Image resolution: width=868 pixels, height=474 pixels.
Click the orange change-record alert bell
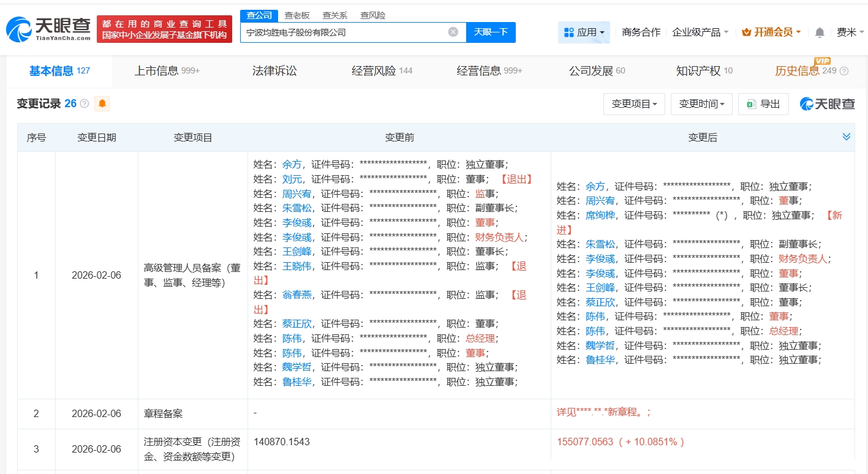pyautogui.click(x=102, y=103)
